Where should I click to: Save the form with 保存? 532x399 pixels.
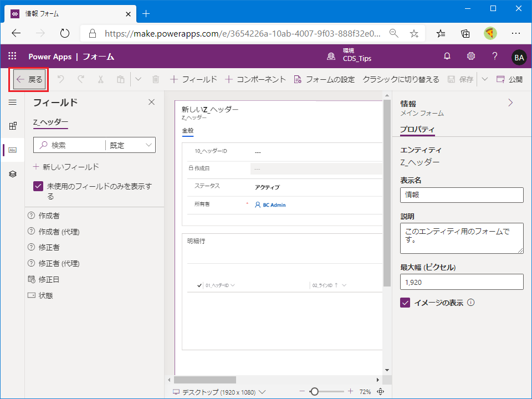461,79
